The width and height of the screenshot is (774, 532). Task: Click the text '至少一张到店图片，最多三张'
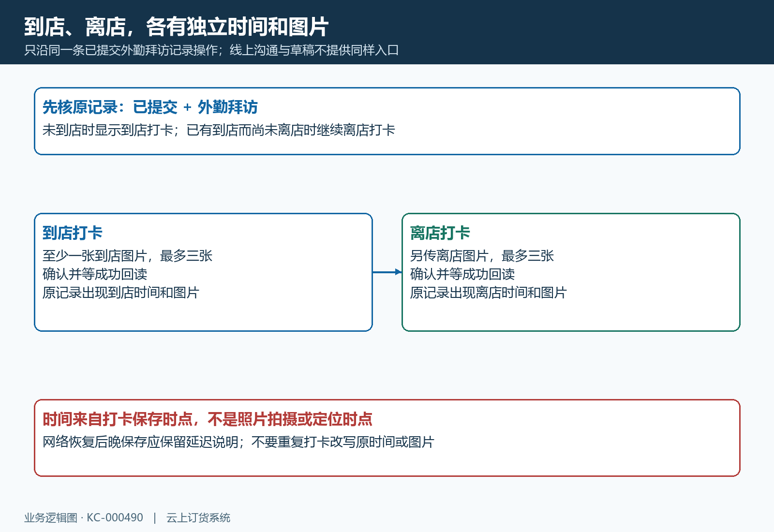(x=128, y=256)
